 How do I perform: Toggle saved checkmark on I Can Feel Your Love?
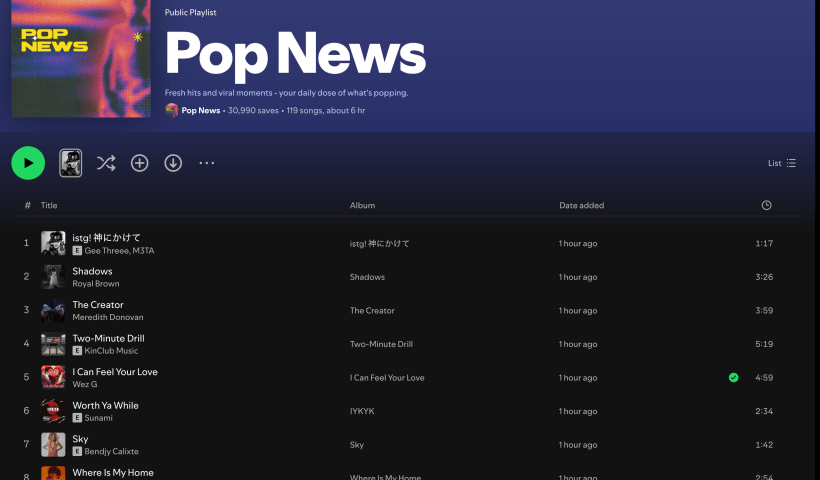click(733, 378)
